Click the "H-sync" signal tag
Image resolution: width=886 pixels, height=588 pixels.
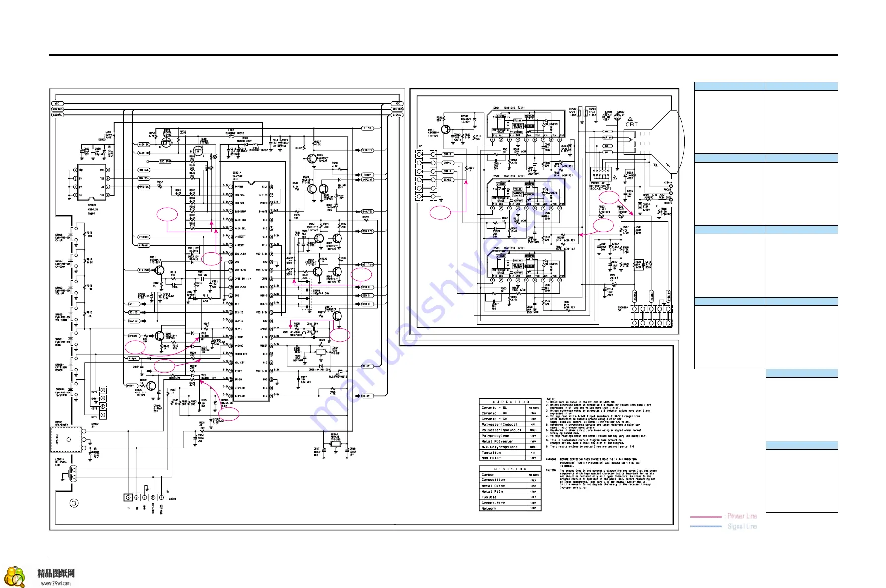[134, 336]
